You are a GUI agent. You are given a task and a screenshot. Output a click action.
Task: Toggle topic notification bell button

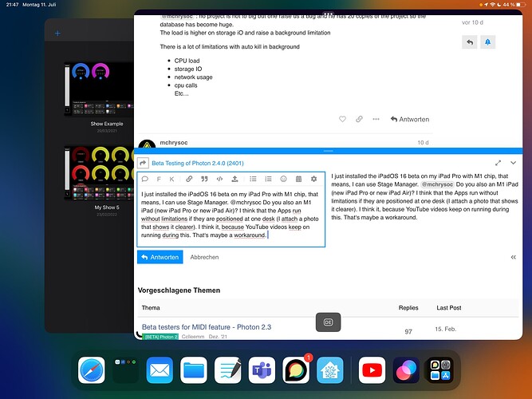point(487,42)
